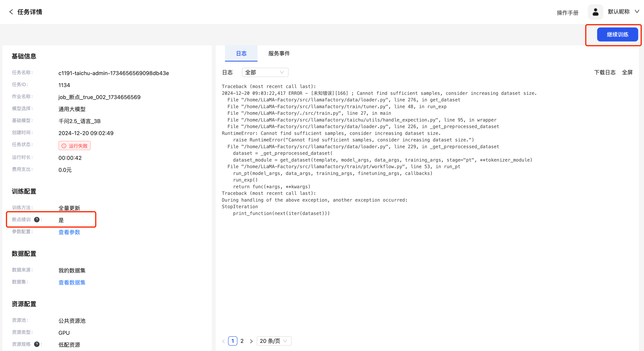Open the 查看参数 link
The image size is (644, 351).
pyautogui.click(x=69, y=232)
